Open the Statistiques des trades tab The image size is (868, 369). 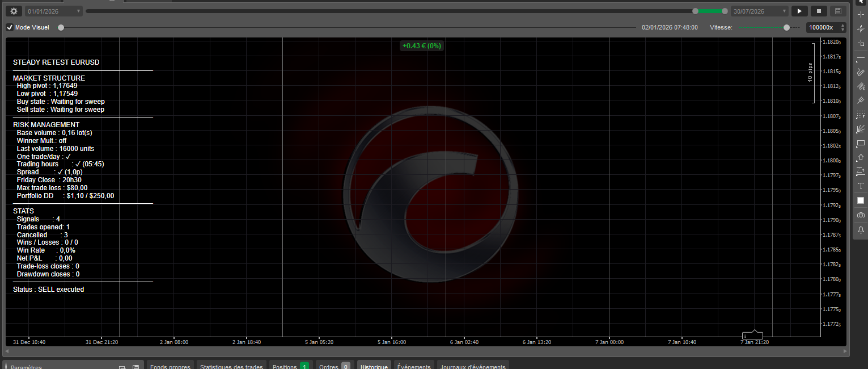pyautogui.click(x=231, y=366)
